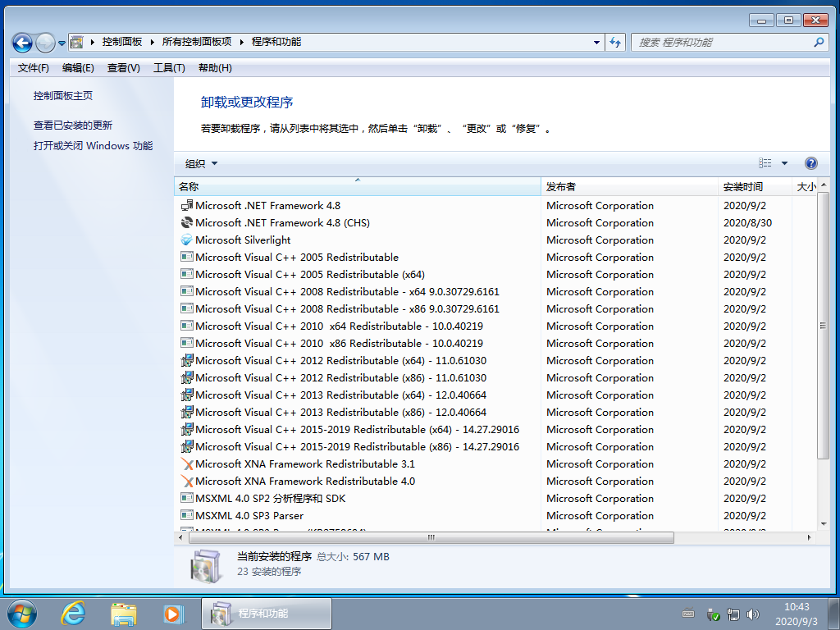Open File Explorer from the taskbar
The width and height of the screenshot is (840, 630).
coord(124,613)
